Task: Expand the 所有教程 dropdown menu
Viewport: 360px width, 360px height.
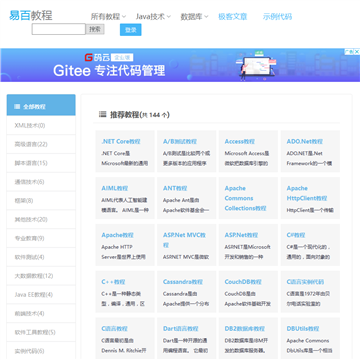Action: [x=108, y=16]
